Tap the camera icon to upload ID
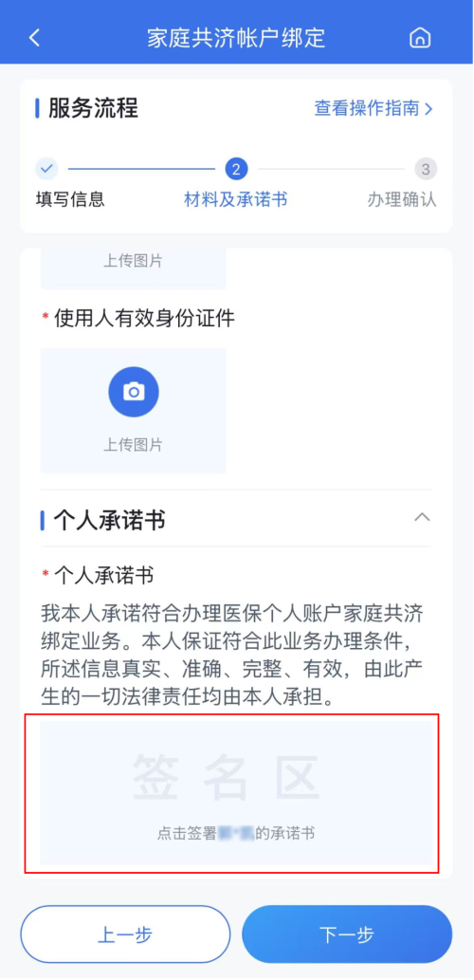Image resolution: width=474 pixels, height=980 pixels. [x=133, y=391]
